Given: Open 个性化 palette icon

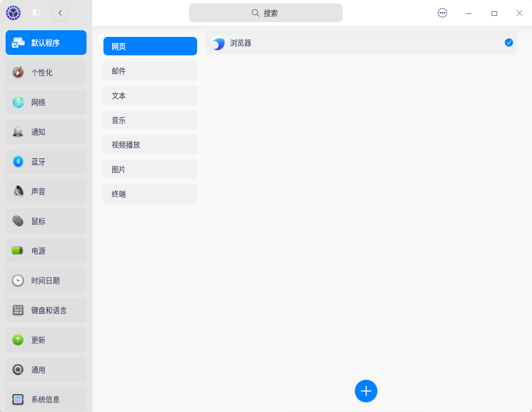Looking at the screenshot, I should coord(18,72).
